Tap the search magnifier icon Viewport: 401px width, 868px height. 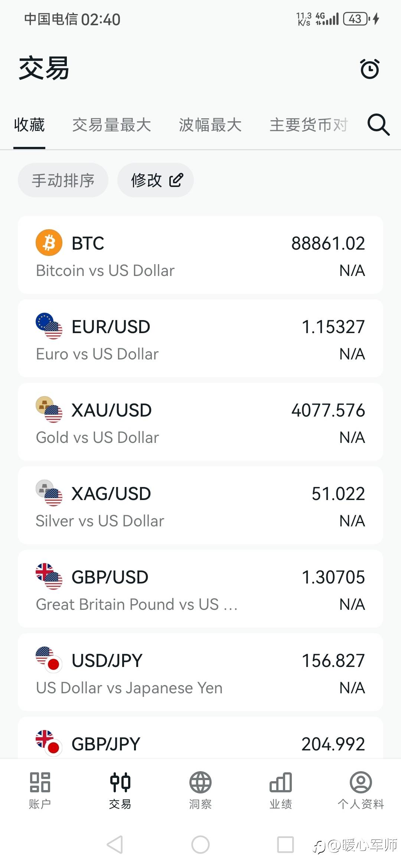tap(378, 125)
